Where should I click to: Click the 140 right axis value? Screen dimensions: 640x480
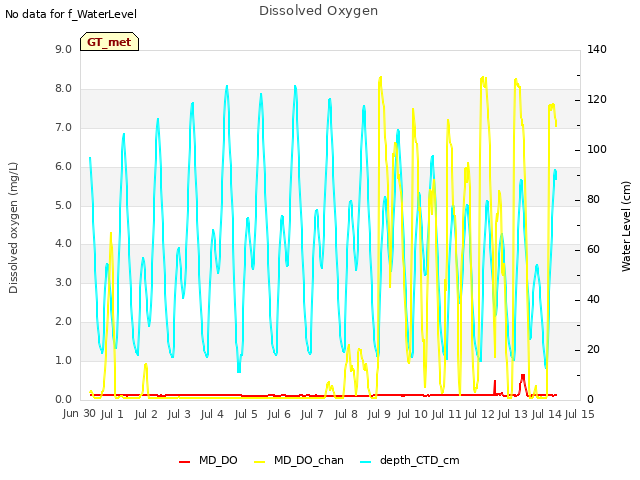pyautogui.click(x=597, y=49)
